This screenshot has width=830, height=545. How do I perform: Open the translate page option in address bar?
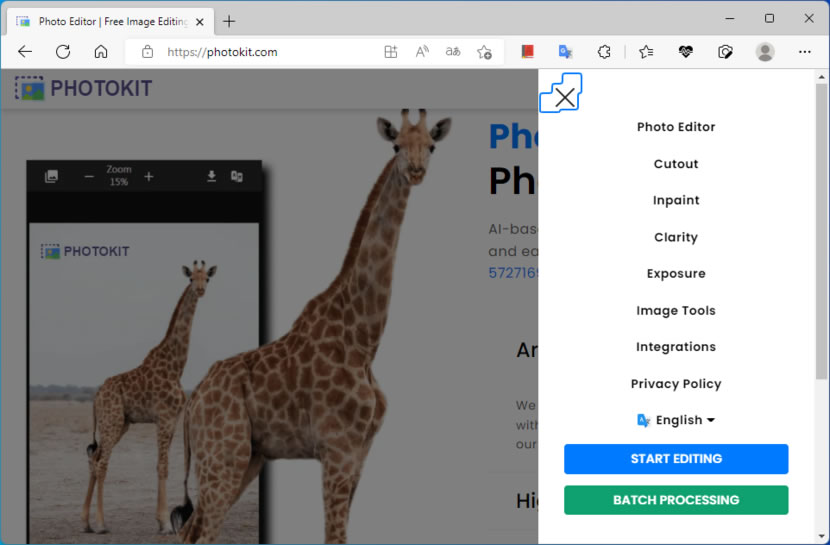tap(453, 52)
